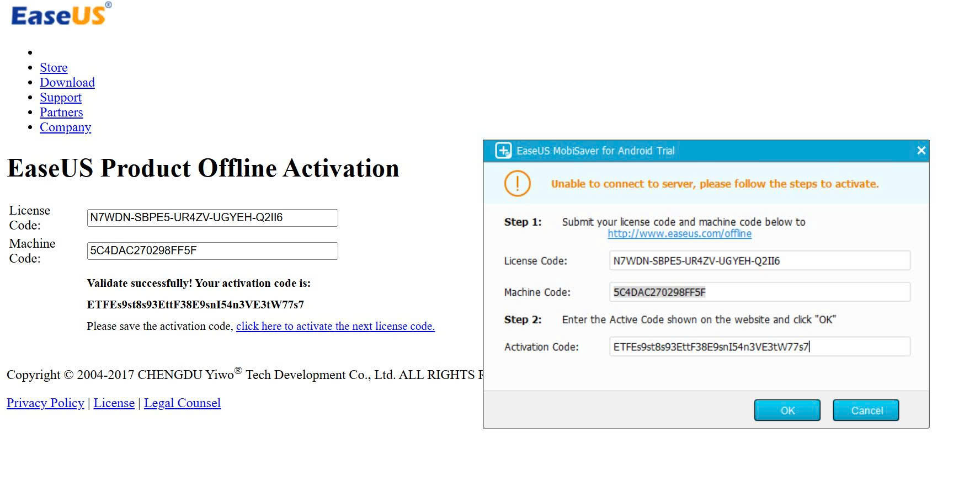Click link to activate next license code
The width and height of the screenshot is (980, 502).
(x=335, y=327)
